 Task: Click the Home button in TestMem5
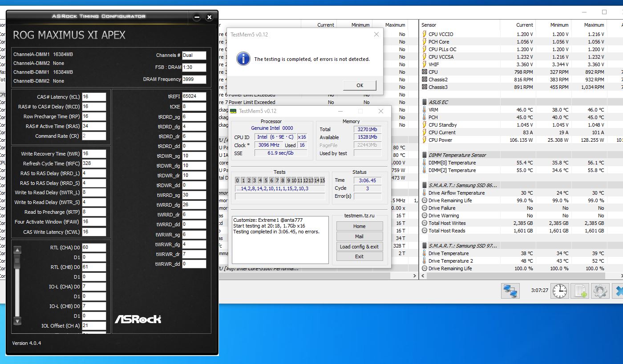(x=360, y=226)
